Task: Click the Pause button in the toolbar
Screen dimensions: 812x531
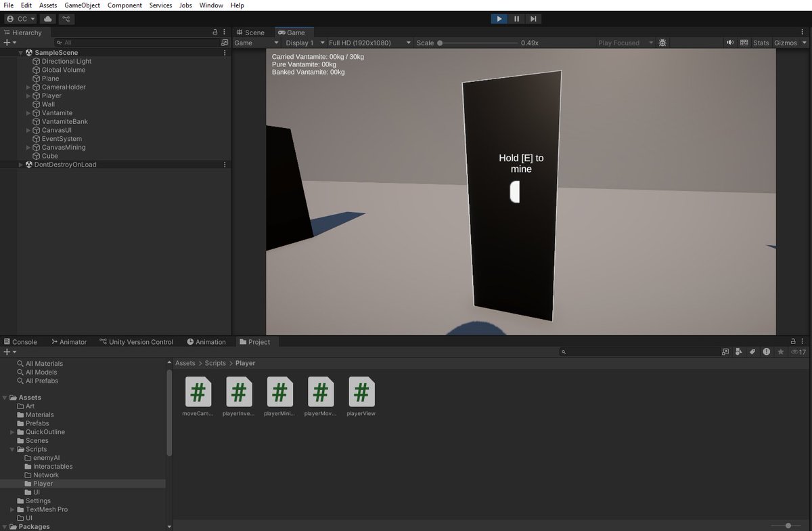Action: (516, 19)
